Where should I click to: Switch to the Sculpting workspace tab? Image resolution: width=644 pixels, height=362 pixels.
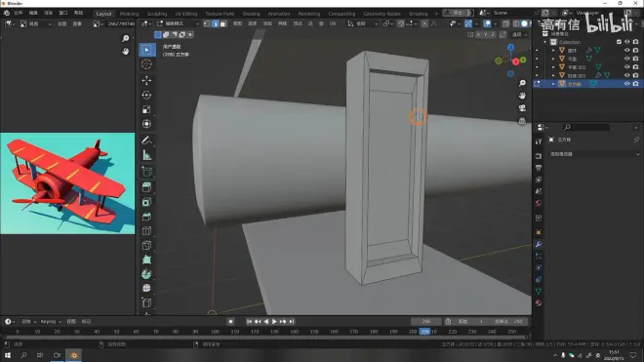point(157,14)
